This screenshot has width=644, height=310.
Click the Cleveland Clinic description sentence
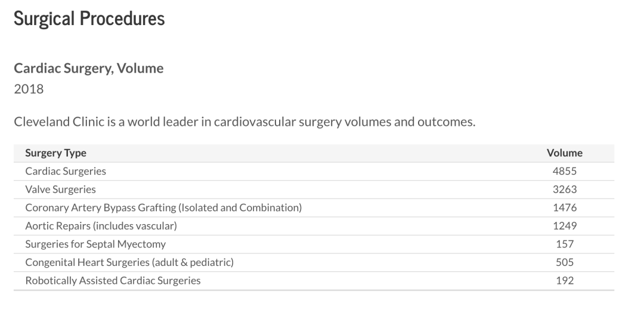pos(245,122)
